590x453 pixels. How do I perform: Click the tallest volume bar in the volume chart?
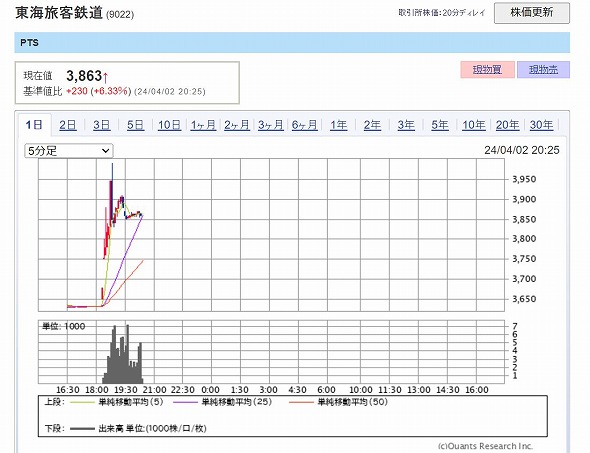[127, 354]
